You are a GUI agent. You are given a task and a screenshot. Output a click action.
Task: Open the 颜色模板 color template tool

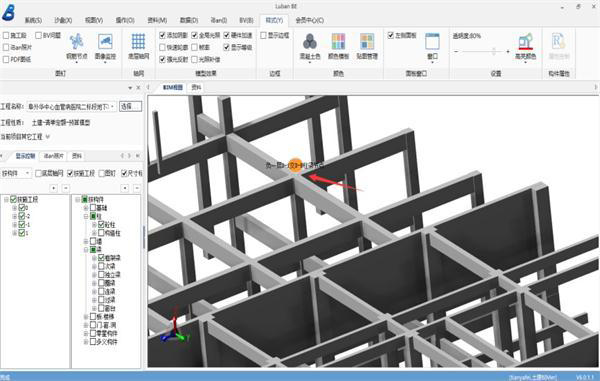[338, 46]
